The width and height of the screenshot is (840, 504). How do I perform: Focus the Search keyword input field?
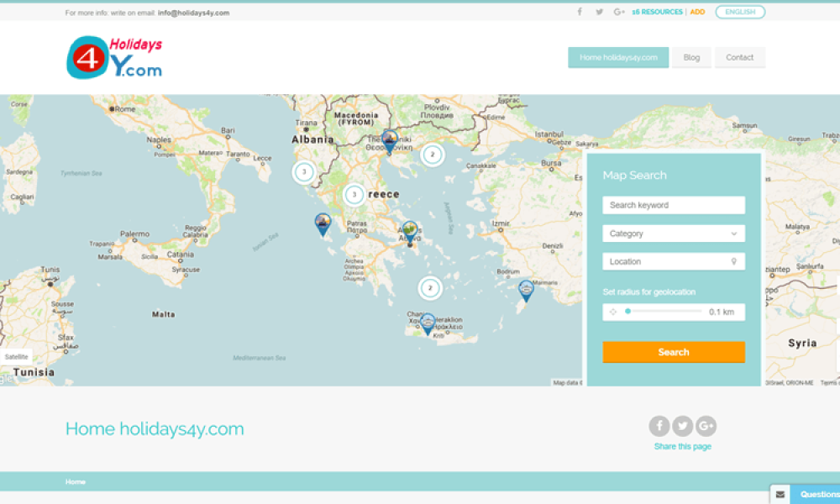(673, 205)
